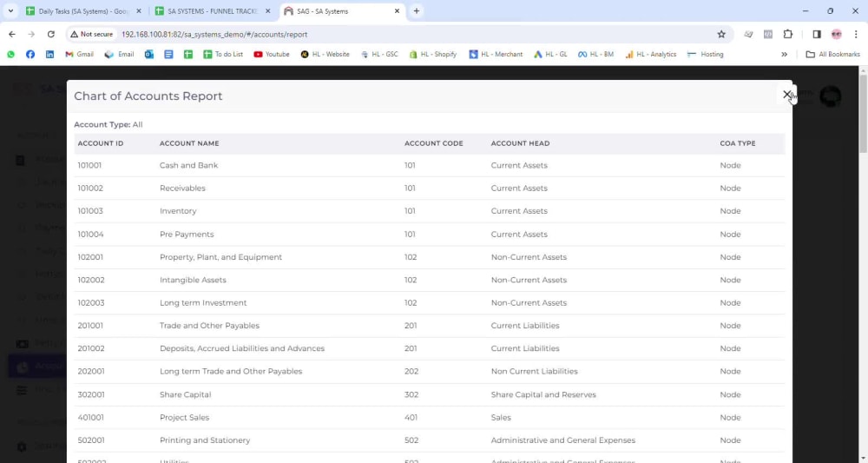Image resolution: width=868 pixels, height=463 pixels.
Task: Select the Printing and Stationery account name
Action: click(x=205, y=440)
